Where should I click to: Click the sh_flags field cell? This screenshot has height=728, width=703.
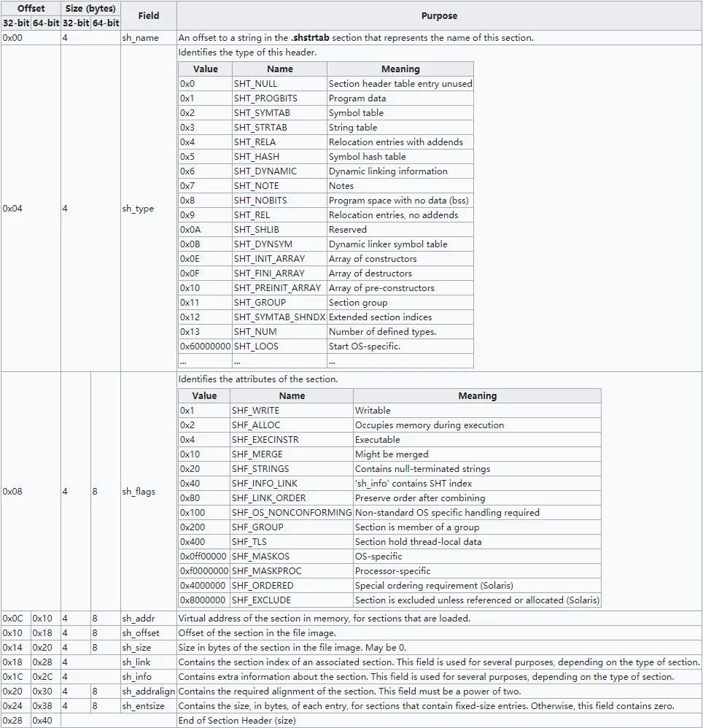click(149, 491)
